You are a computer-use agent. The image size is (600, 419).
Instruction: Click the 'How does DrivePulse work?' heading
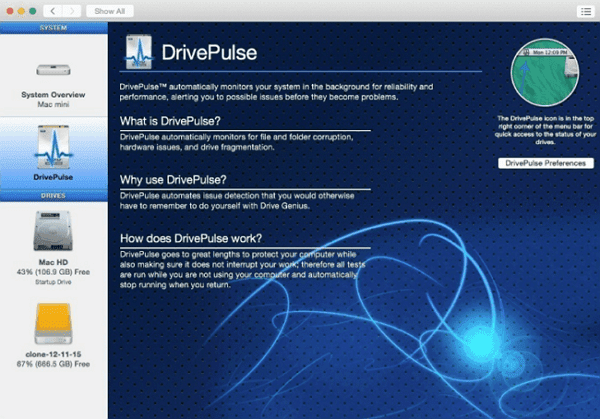coord(189,238)
